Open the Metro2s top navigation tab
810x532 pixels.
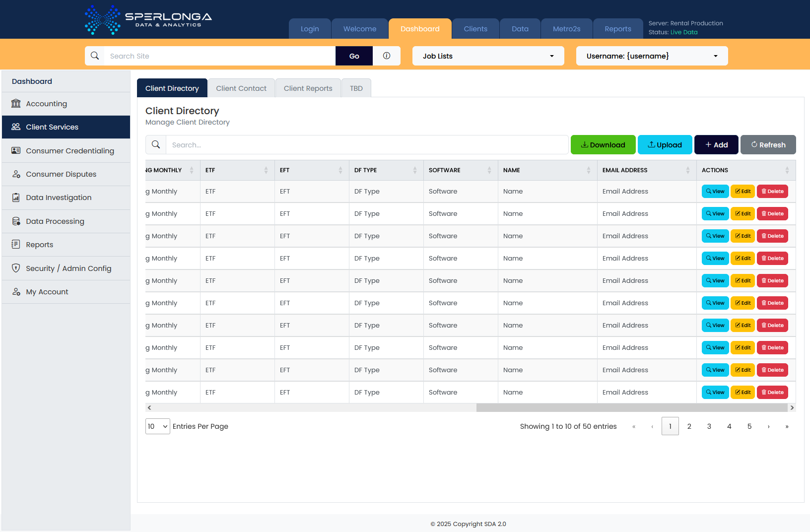pos(566,29)
